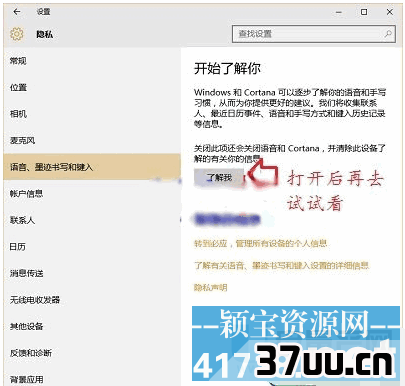405x386 pixels.
Task: Go to 帐户信息 settings
Action: pyautogui.click(x=92, y=193)
